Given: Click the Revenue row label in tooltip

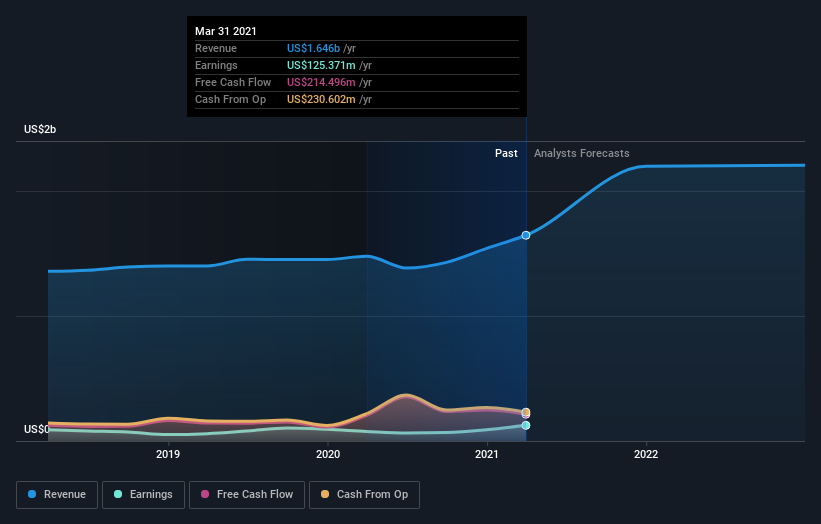Looking at the screenshot, I should (216, 48).
